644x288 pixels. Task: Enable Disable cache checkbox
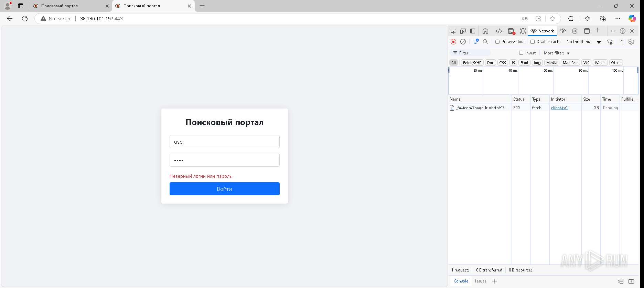(533, 42)
